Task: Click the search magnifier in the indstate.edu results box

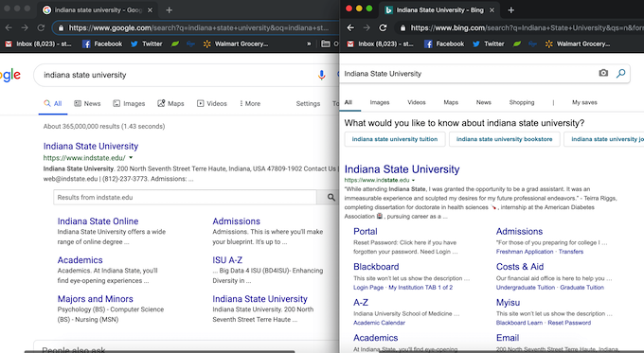Action: [x=331, y=198]
